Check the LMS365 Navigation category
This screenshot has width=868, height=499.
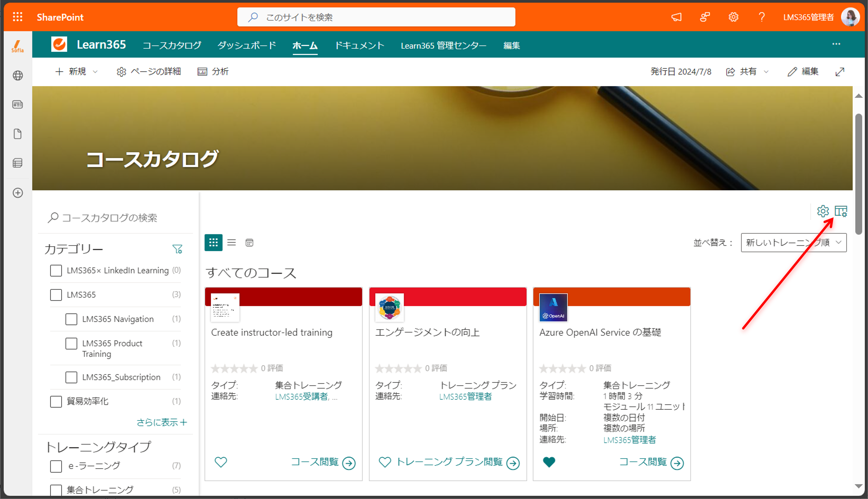point(71,319)
